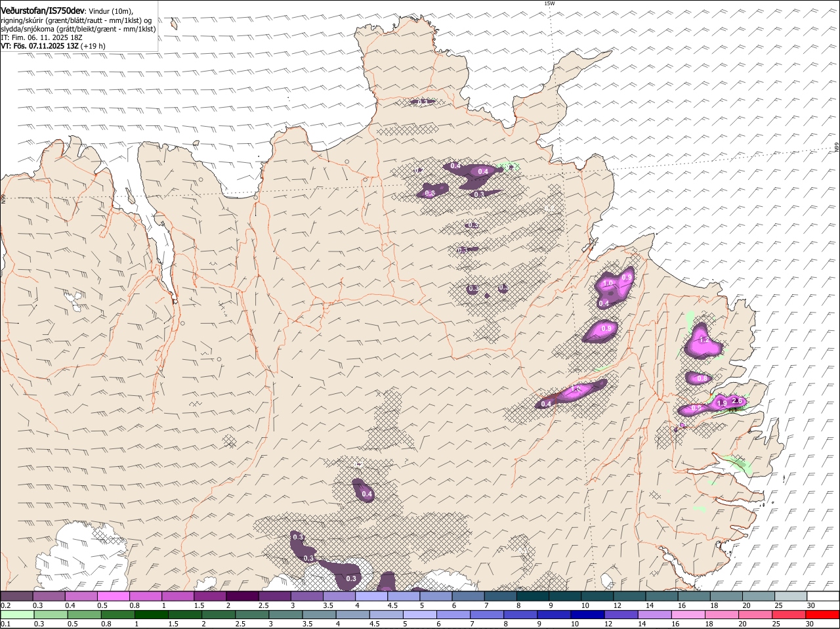
Task: Click the 0.1 label in the lower legend
Action: (x=5, y=624)
